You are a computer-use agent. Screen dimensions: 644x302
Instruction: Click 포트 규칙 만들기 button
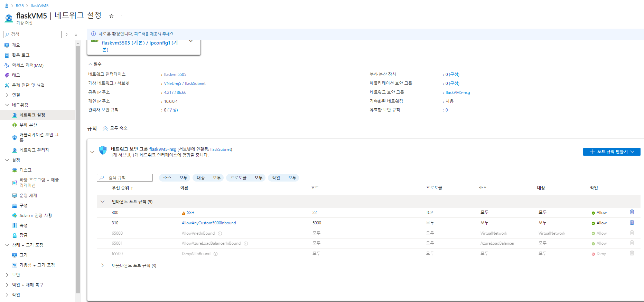click(x=612, y=152)
